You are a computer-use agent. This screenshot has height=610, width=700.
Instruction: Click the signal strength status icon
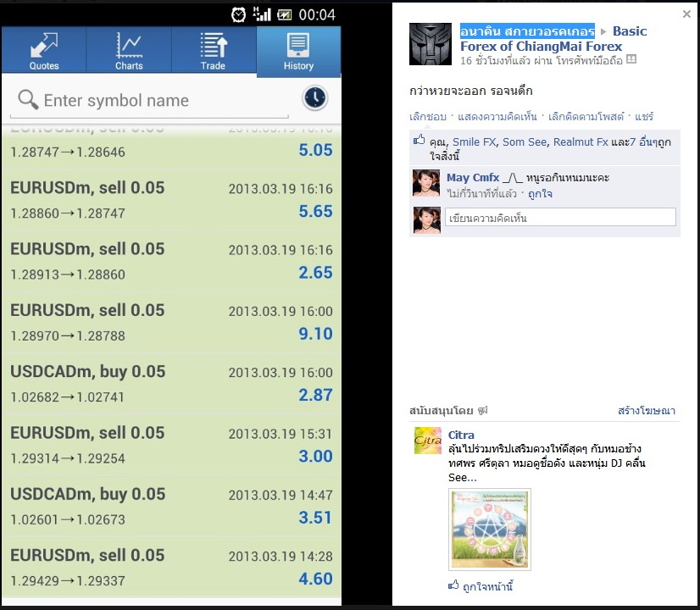click(x=262, y=14)
